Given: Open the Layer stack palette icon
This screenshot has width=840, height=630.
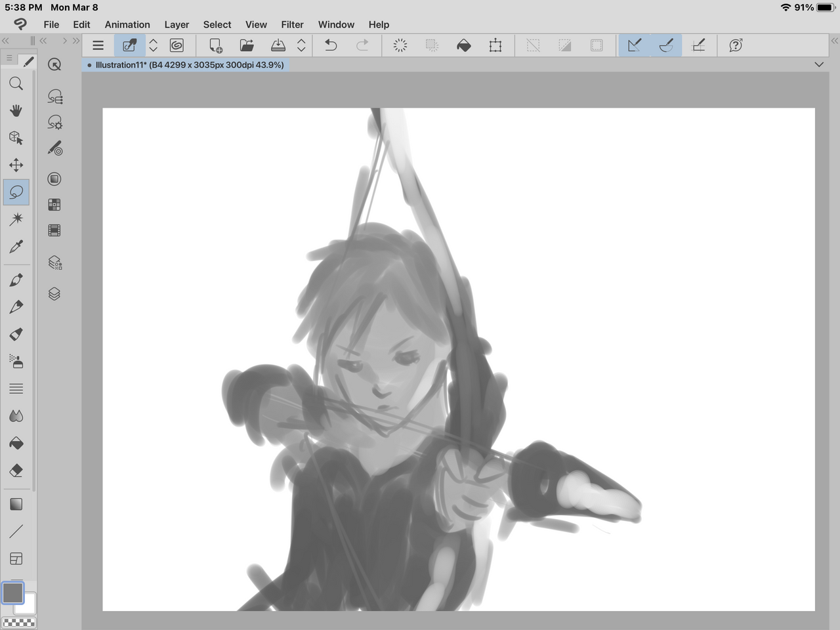Looking at the screenshot, I should pos(54,293).
